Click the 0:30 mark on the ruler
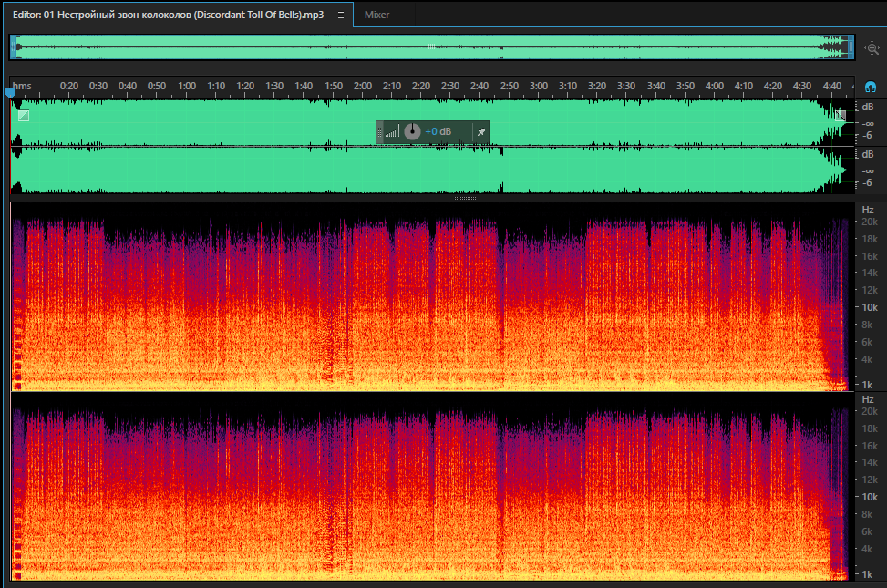 [x=98, y=86]
